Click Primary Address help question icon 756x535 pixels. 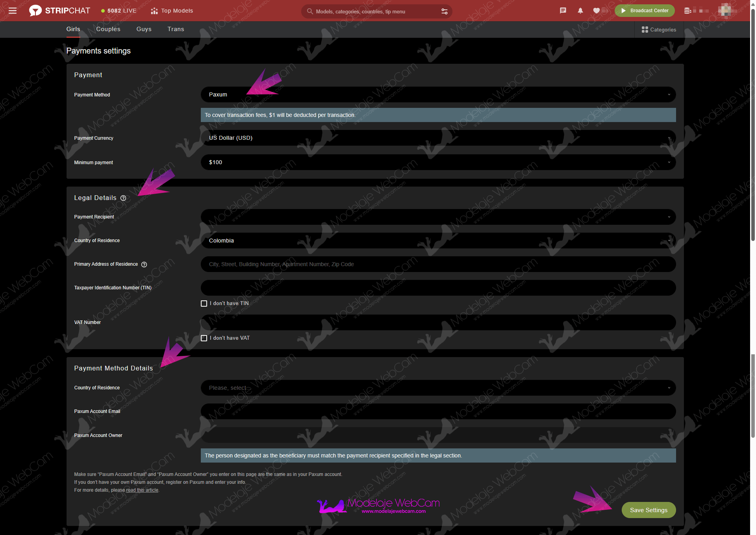[x=144, y=265]
